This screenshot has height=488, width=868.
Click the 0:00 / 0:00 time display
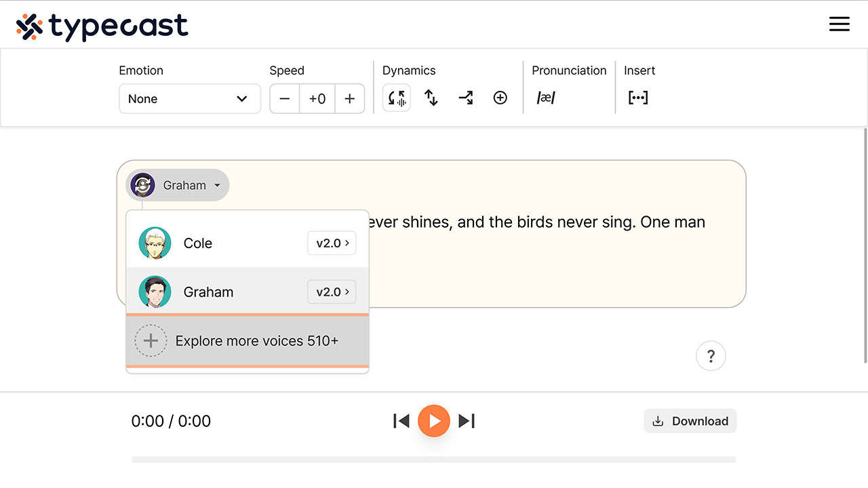pos(171,421)
